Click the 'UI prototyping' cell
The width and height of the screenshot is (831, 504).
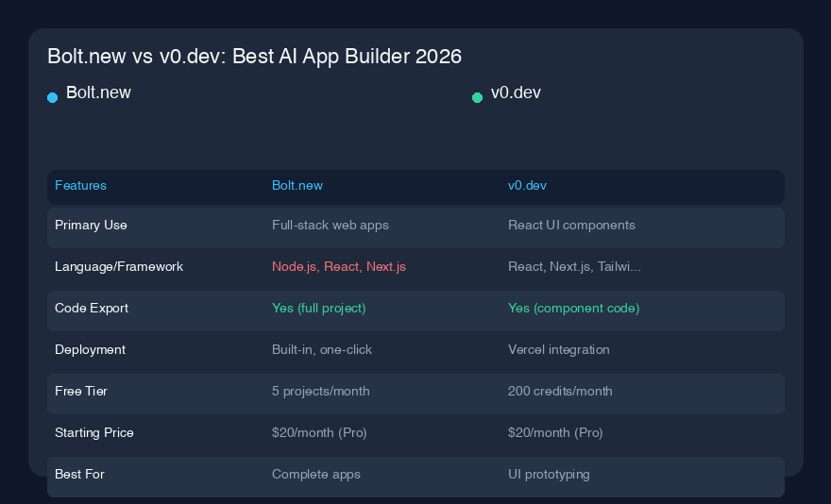[x=549, y=475]
